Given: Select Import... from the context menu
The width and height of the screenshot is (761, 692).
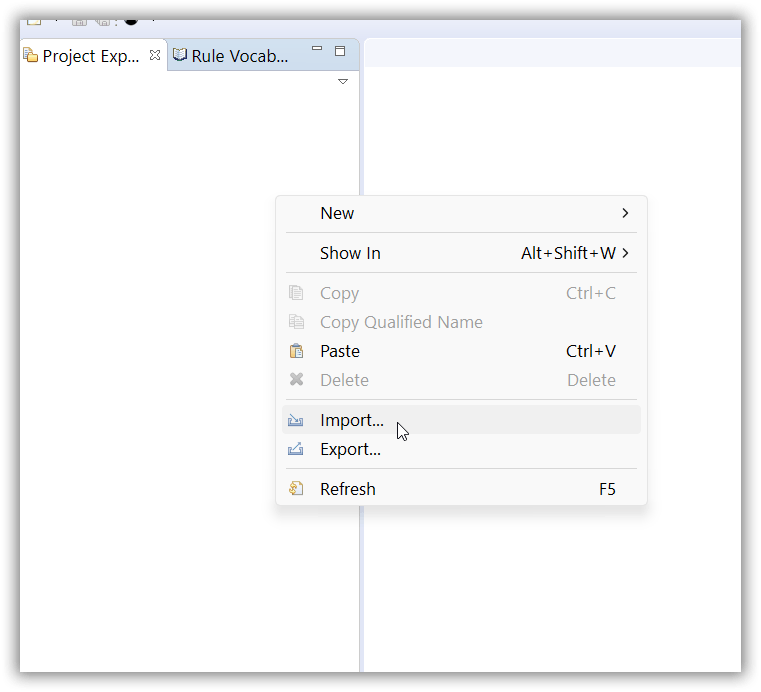Looking at the screenshot, I should click(352, 420).
